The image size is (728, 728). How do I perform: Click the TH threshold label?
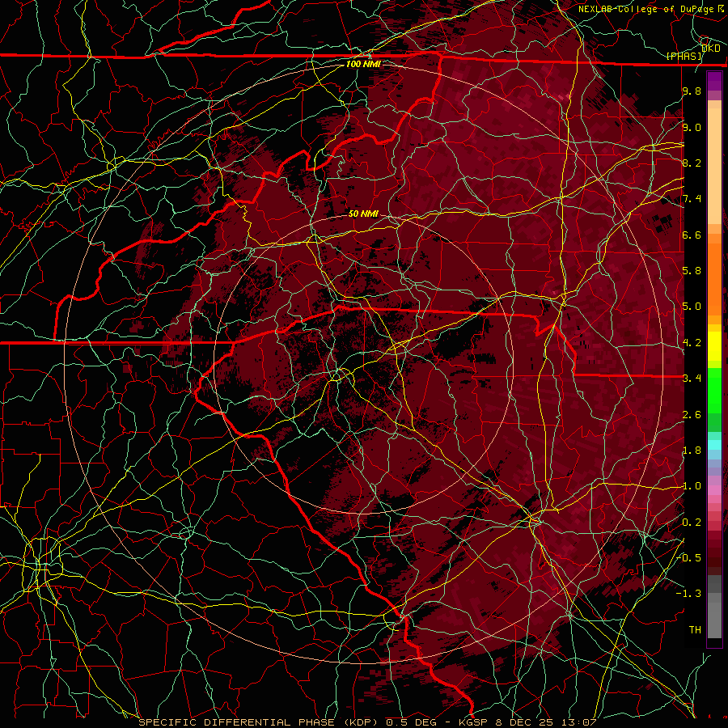click(x=695, y=630)
